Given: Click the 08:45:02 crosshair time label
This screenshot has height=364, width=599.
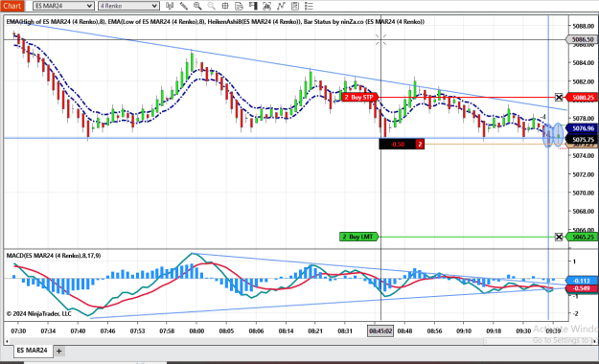Looking at the screenshot, I should (380, 330).
